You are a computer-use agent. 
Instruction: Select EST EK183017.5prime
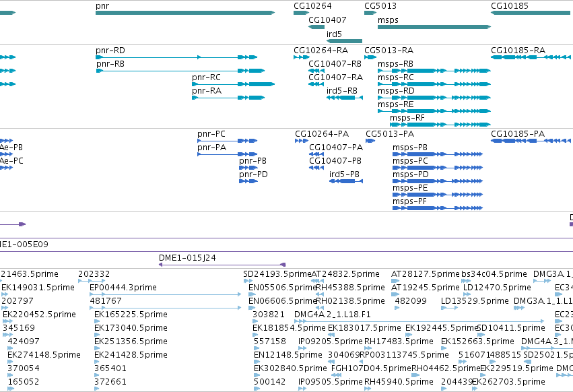[331, 335]
